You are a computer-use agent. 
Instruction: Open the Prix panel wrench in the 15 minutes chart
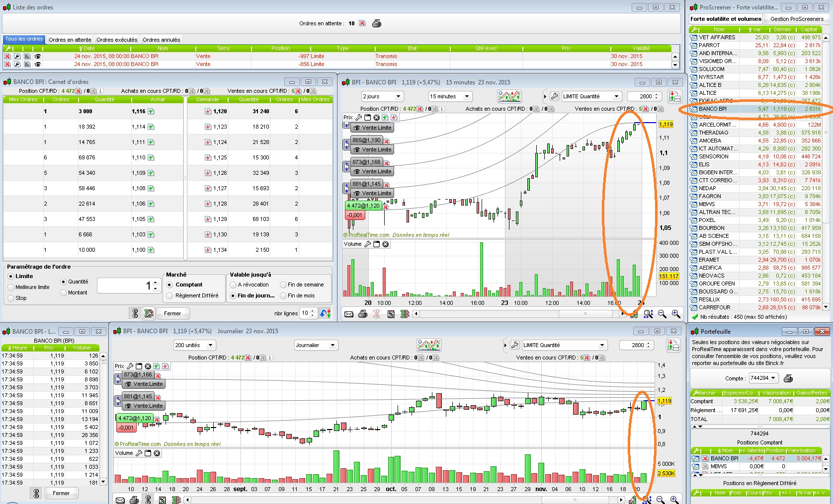[x=358, y=118]
